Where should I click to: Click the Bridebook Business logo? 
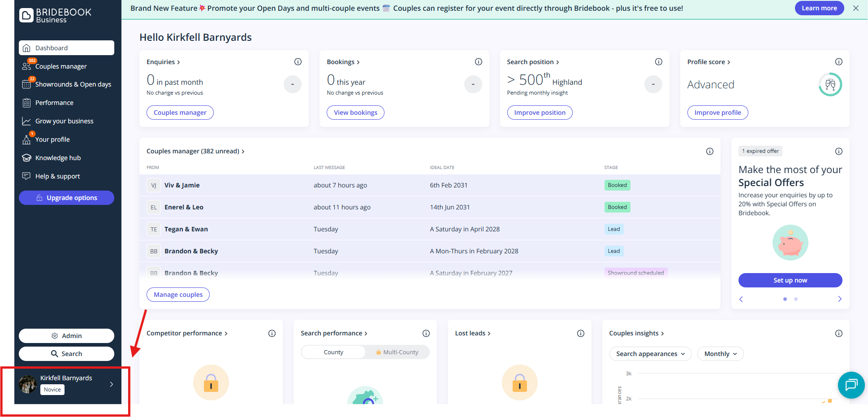point(55,15)
